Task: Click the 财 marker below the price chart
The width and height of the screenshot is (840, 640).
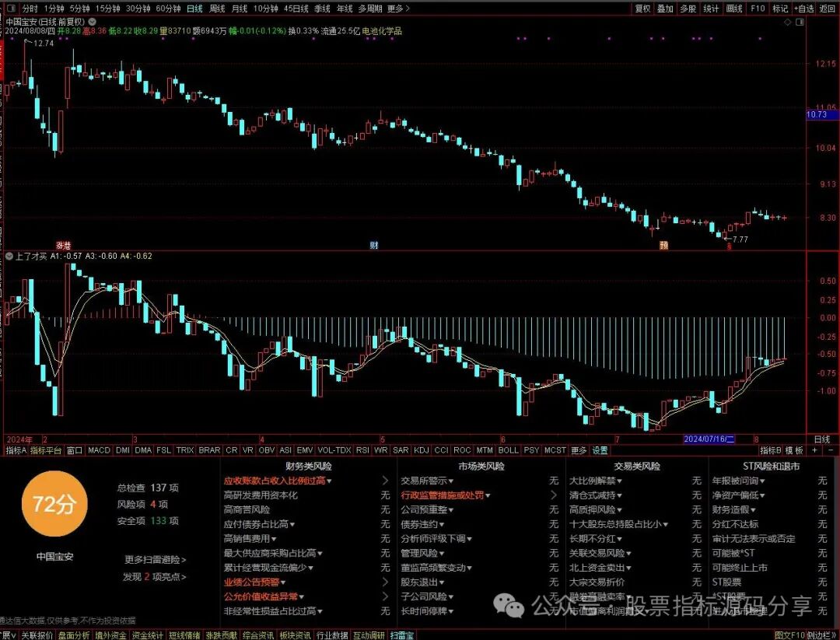Action: coord(373,245)
